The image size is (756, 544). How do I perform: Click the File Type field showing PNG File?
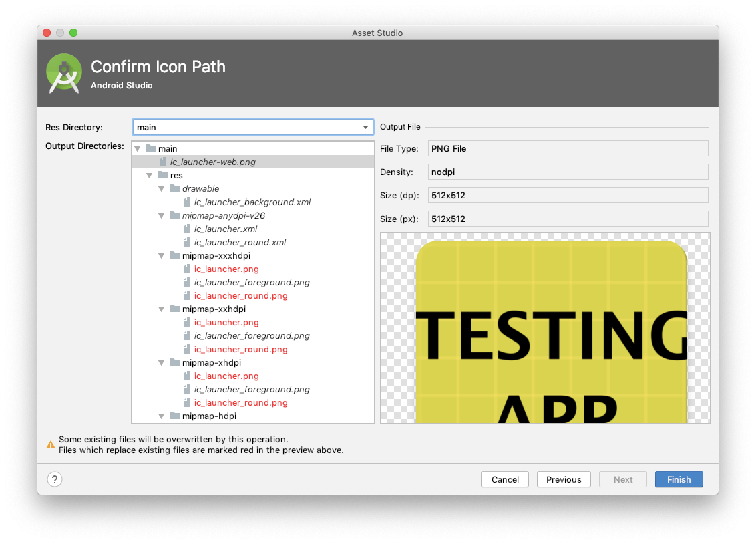click(x=568, y=148)
